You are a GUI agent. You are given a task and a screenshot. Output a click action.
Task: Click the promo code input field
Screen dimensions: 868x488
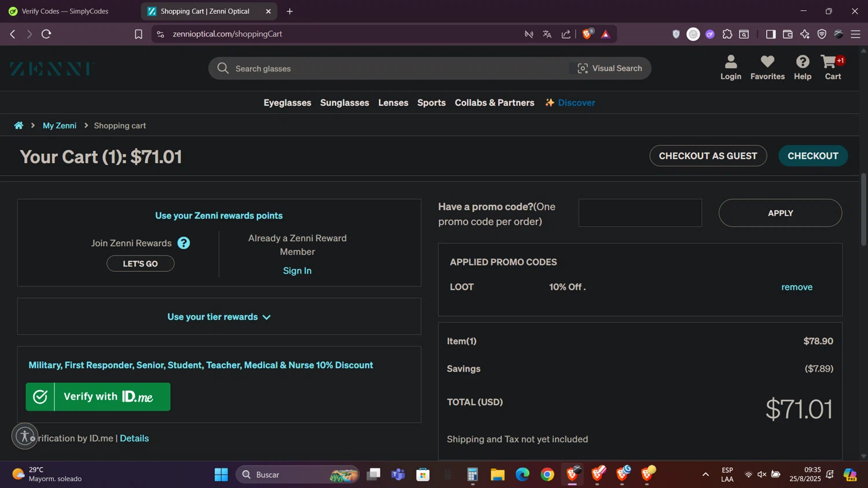click(x=640, y=213)
